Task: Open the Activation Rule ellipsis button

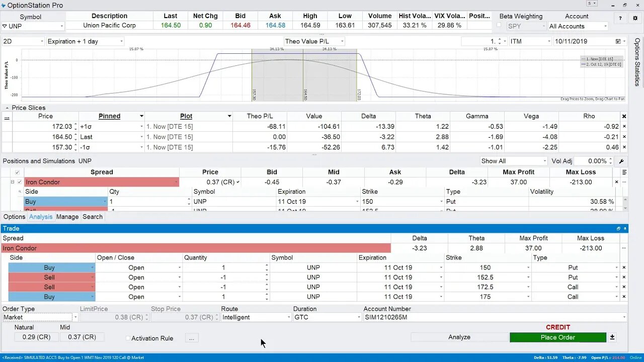Action: (x=192, y=338)
